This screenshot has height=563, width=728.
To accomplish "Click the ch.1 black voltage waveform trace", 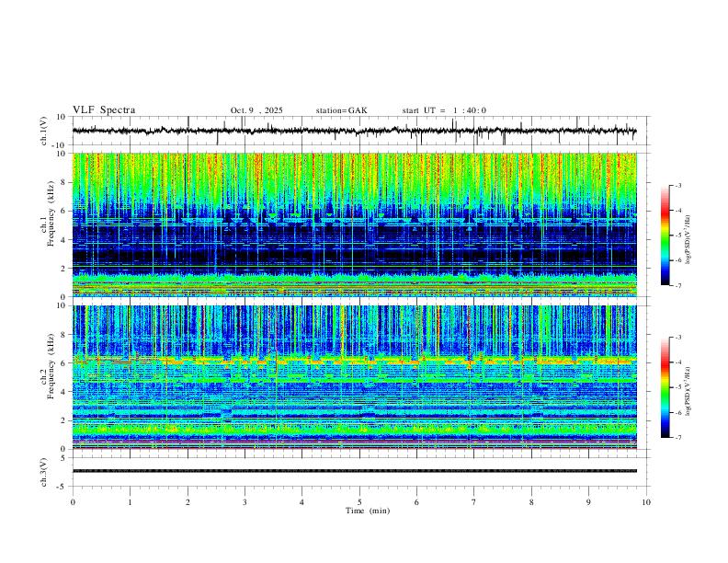I will [x=354, y=131].
